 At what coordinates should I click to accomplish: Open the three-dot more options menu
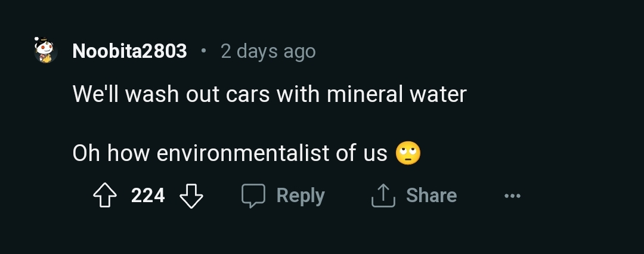point(512,196)
